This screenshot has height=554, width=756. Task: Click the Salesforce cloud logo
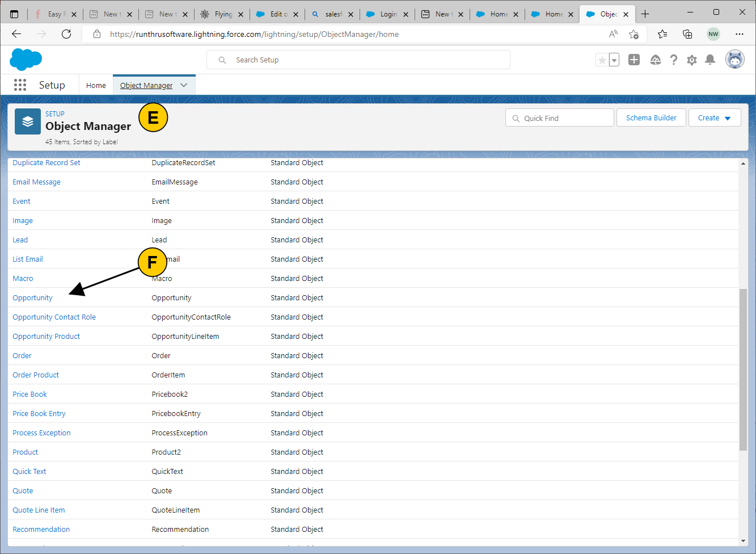tap(26, 59)
